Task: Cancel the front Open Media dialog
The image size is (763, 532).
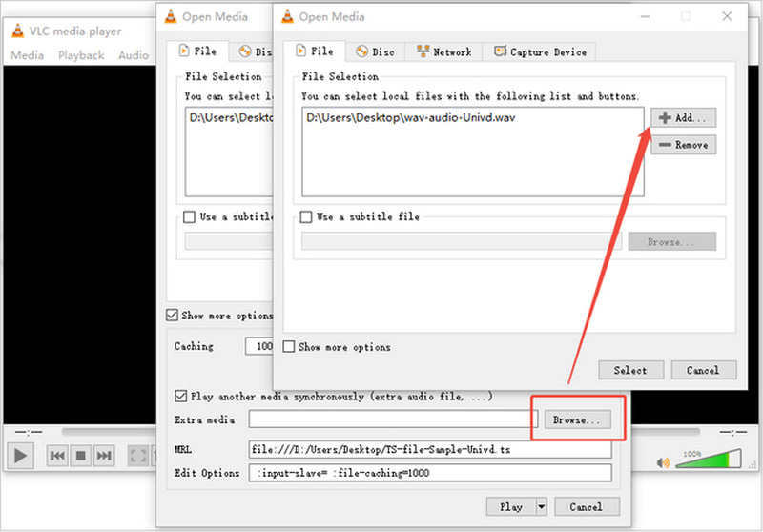Action: 704,370
